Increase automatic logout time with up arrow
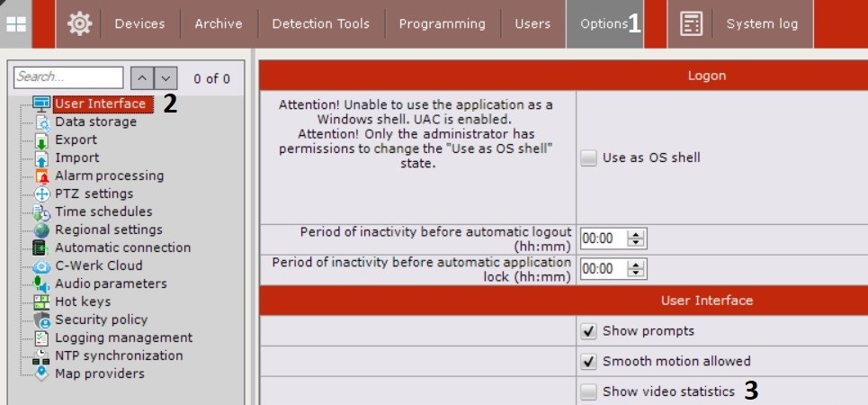 tap(637, 234)
